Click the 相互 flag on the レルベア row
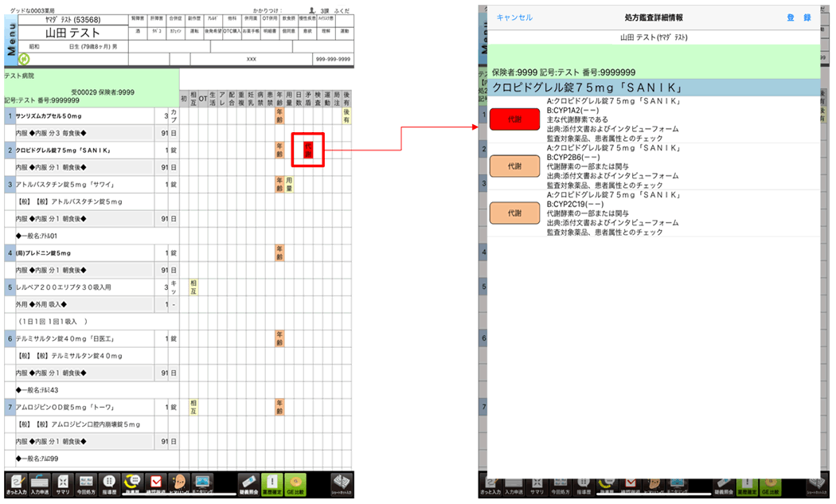The image size is (836, 504). coord(193,287)
